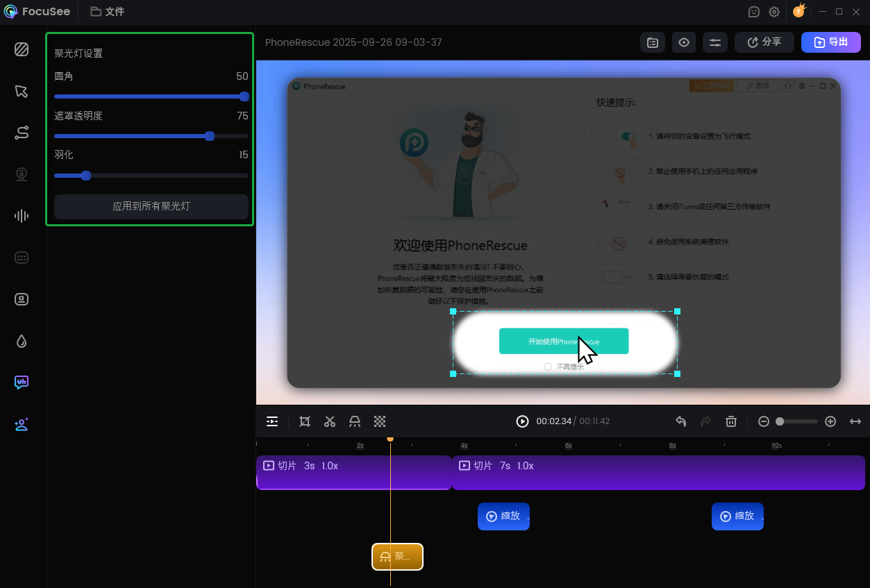Click the 导出 export button
The height and width of the screenshot is (588, 870).
(831, 42)
